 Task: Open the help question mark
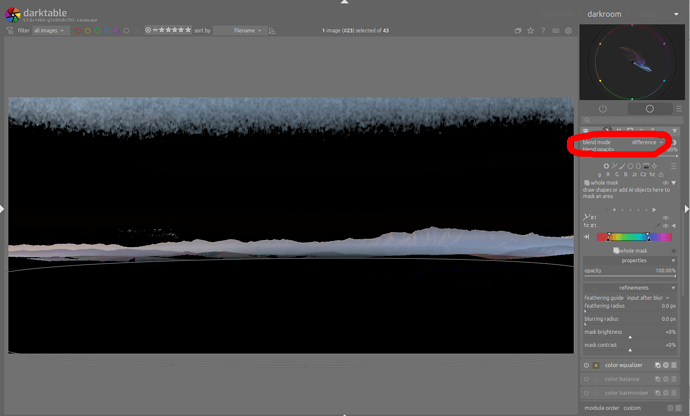click(543, 30)
